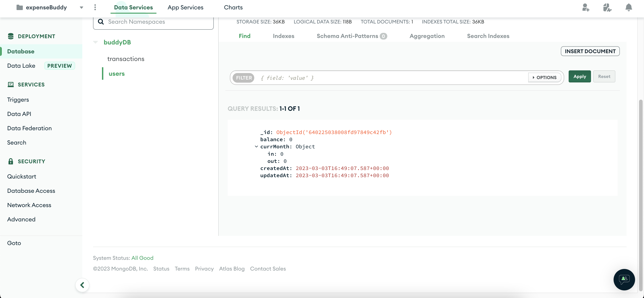Select the users collection
The height and width of the screenshot is (298, 644).
[x=117, y=74]
